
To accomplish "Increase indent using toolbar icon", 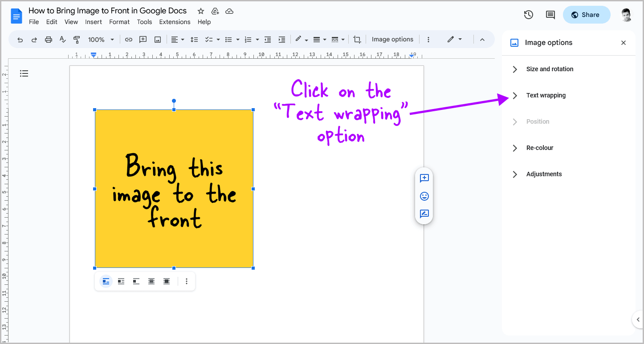I will click(281, 40).
